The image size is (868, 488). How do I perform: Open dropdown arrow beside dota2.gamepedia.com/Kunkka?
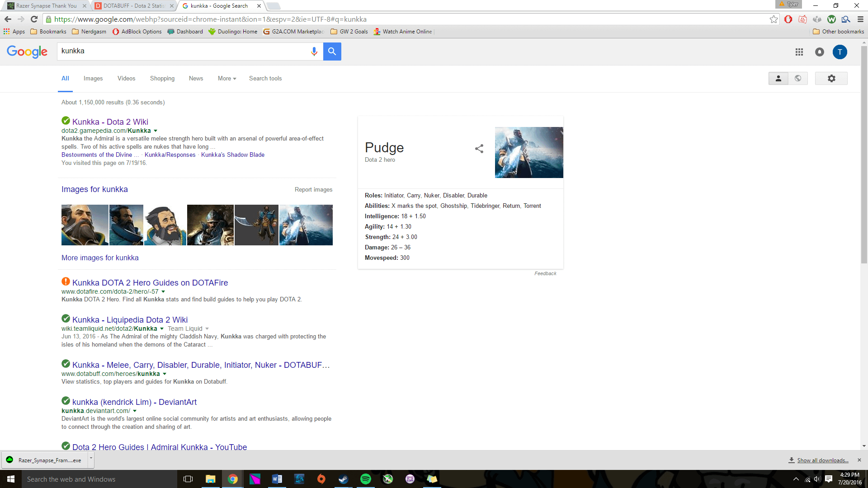[156, 131]
